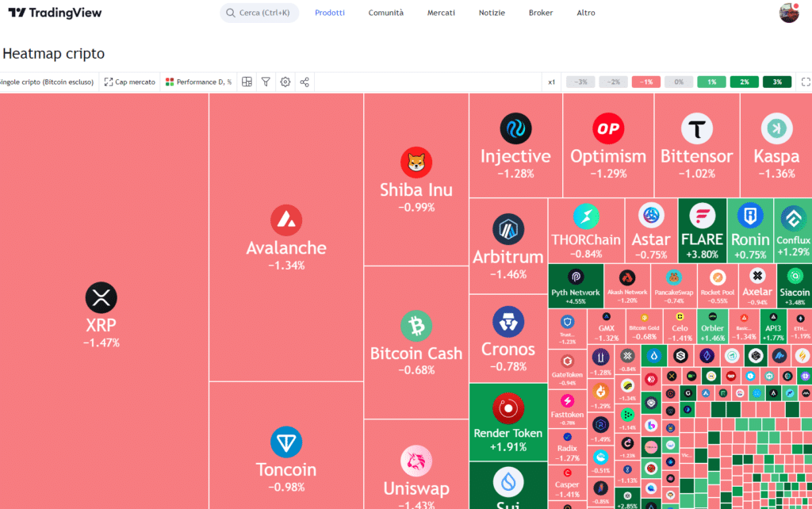This screenshot has width=812, height=509.
Task: Select the 0% legend swatch
Action: (679, 82)
